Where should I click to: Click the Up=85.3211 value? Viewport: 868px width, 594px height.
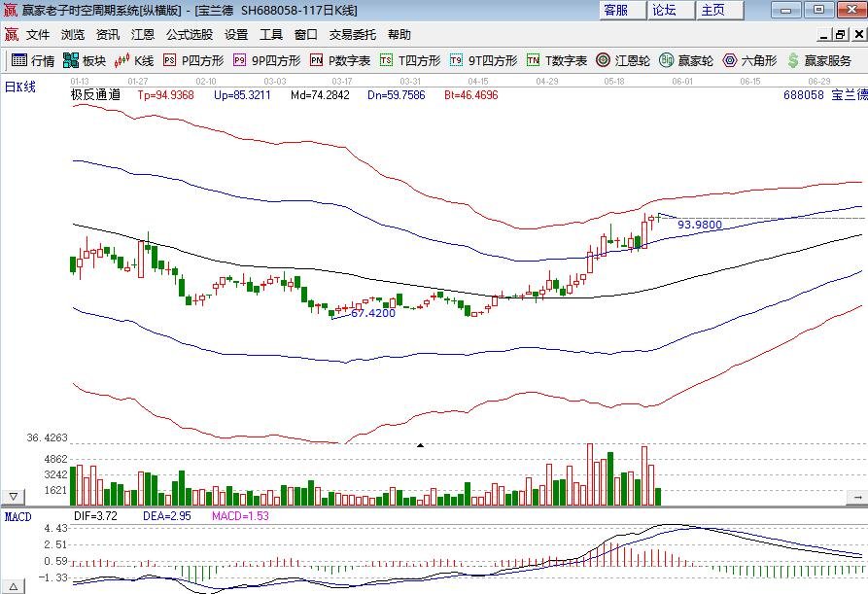[242, 95]
